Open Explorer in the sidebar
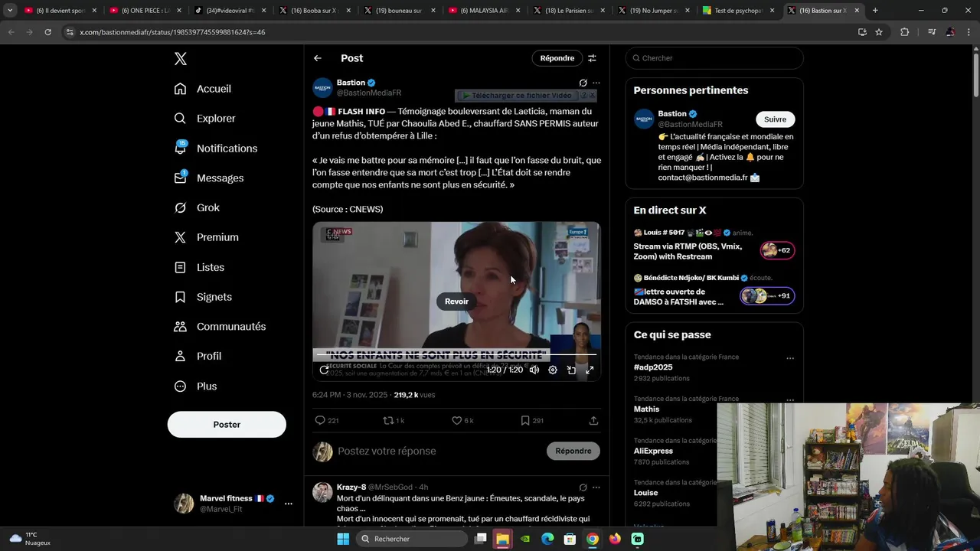This screenshot has height=551, width=980. pos(205,119)
